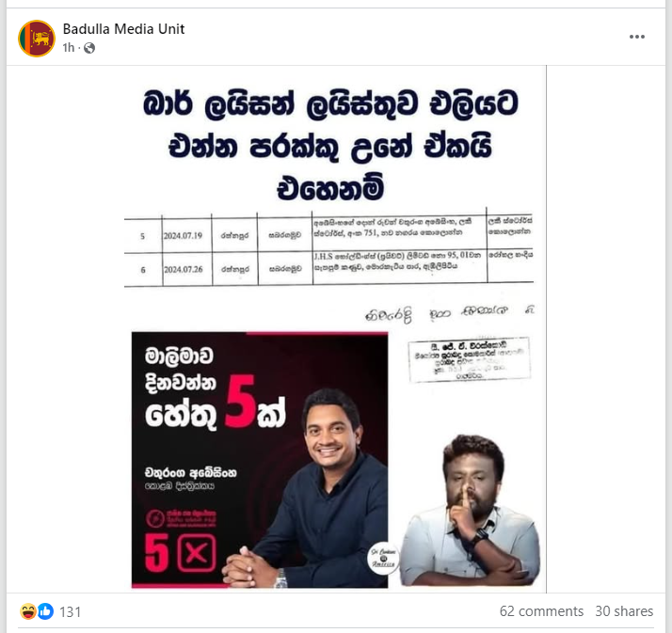Click the blue Like thumbs-up reaction icon
672x633 pixels.
click(45, 611)
